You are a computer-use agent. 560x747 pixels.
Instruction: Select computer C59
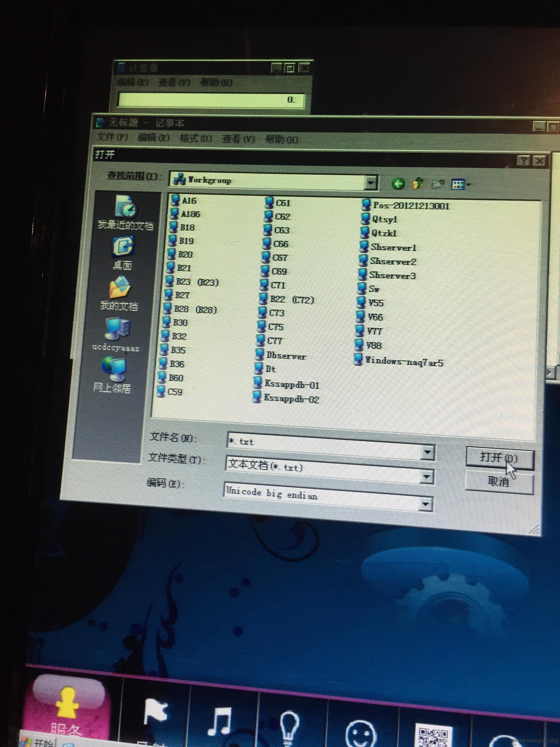170,391
